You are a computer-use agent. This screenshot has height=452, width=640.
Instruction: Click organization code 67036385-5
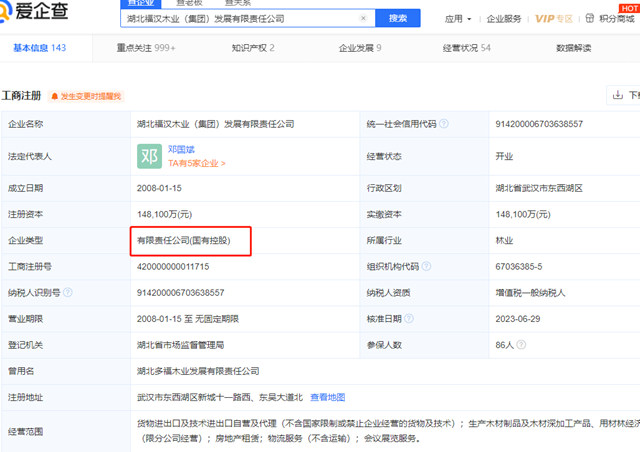(519, 267)
